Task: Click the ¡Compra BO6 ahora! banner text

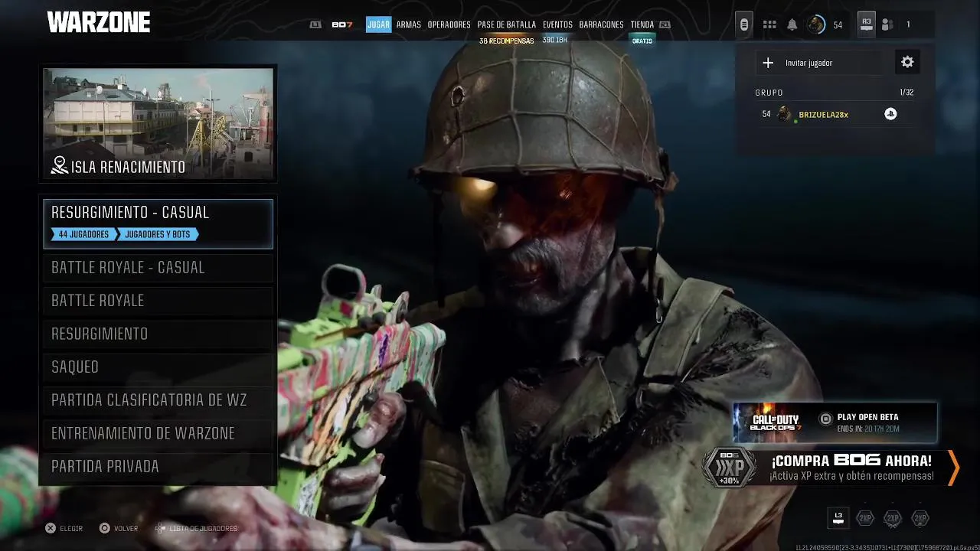Action: tap(851, 461)
